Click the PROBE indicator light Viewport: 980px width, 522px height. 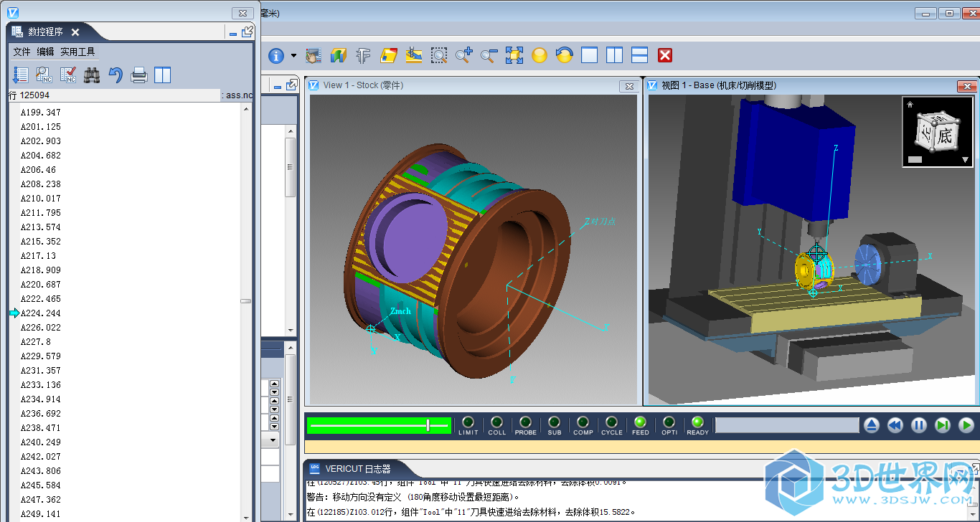coord(525,422)
